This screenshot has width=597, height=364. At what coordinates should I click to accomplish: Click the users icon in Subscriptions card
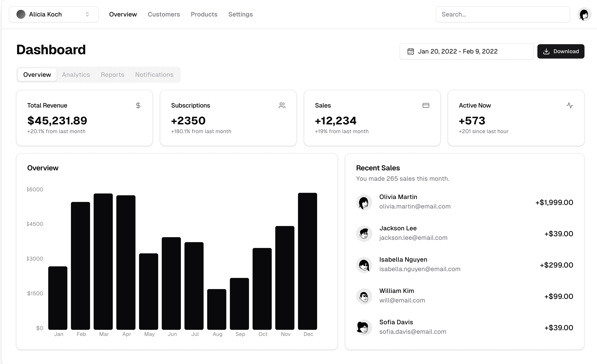[x=282, y=105]
